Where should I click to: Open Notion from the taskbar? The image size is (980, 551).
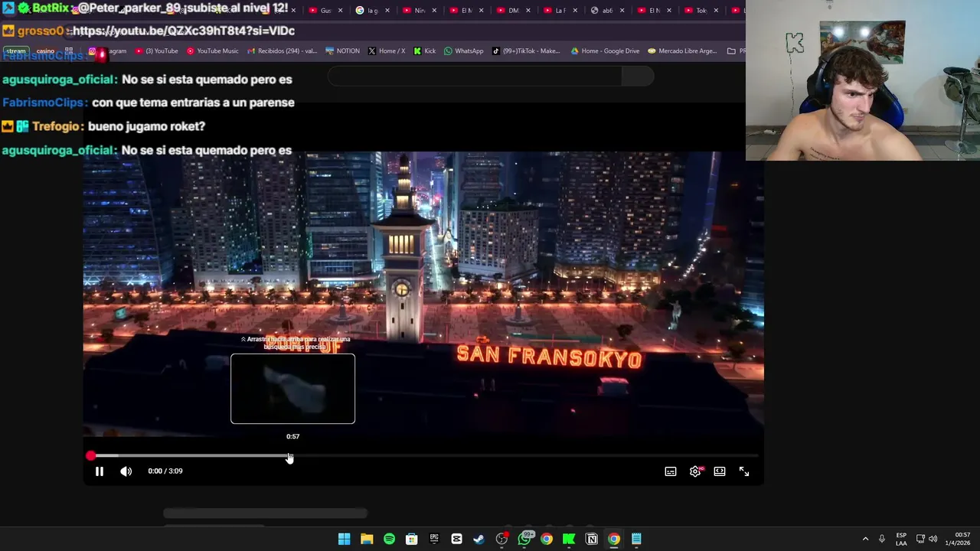coord(591,539)
